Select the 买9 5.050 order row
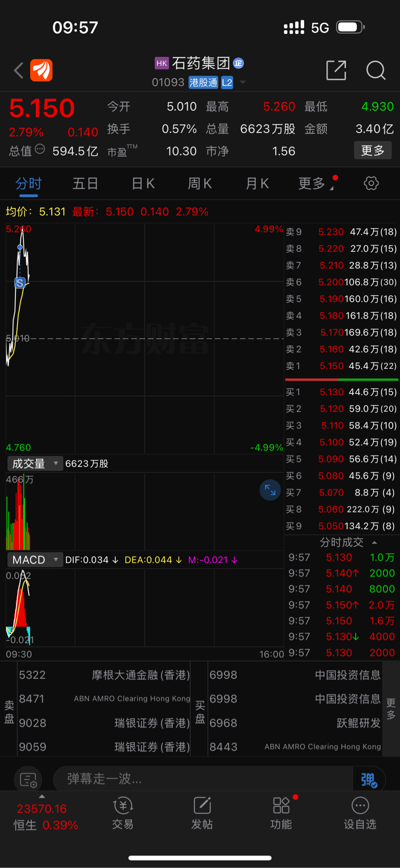 click(342, 526)
